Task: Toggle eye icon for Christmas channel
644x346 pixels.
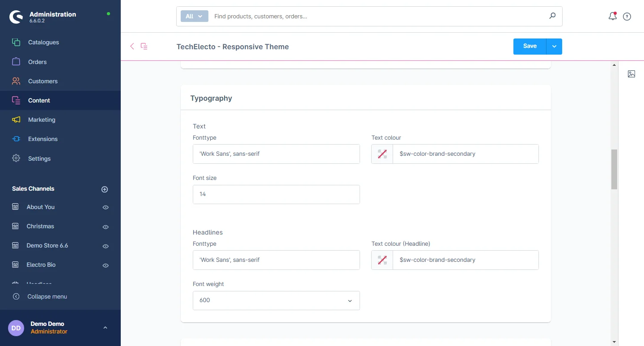Action: (x=106, y=227)
